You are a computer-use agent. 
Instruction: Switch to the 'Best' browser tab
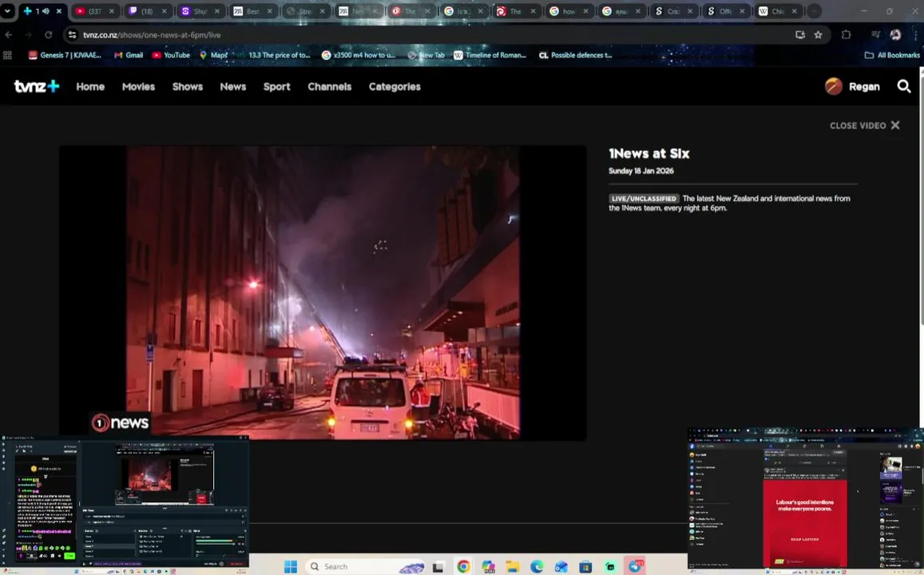tap(252, 11)
